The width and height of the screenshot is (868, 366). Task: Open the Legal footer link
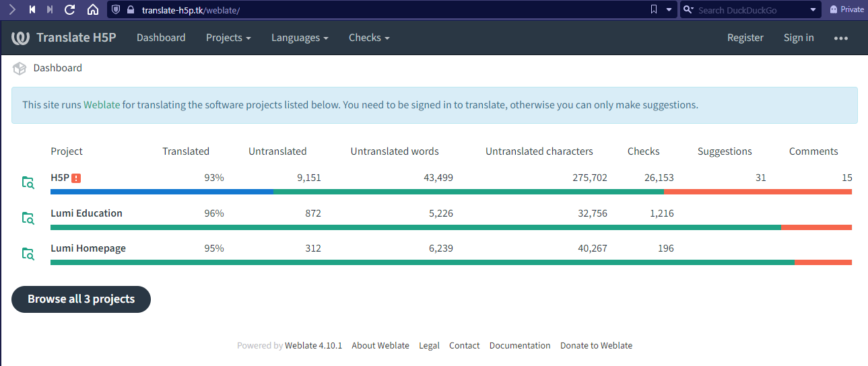point(429,345)
